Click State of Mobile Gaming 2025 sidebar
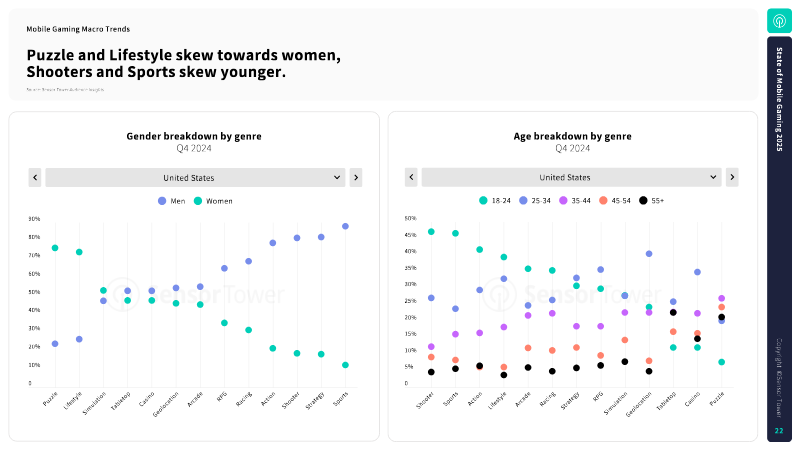Viewport: 800px width, 450px height. 779,239
